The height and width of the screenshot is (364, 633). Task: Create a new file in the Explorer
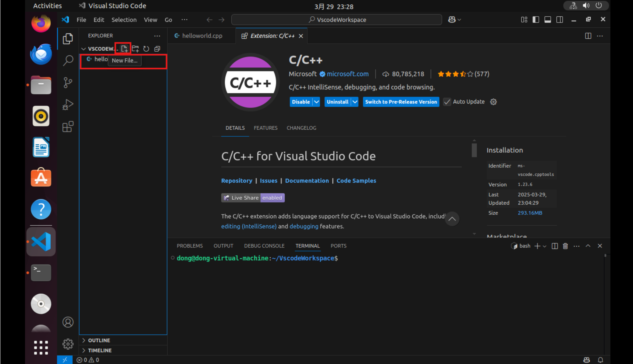click(x=124, y=49)
